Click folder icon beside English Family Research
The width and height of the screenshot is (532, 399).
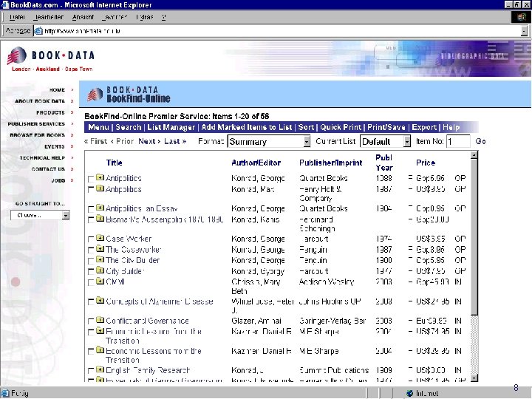[100, 369]
